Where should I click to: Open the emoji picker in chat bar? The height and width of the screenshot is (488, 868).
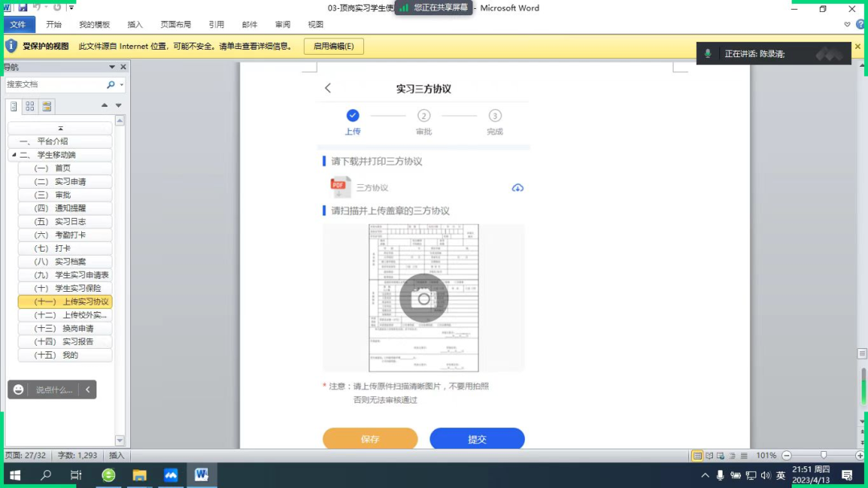pyautogui.click(x=18, y=390)
